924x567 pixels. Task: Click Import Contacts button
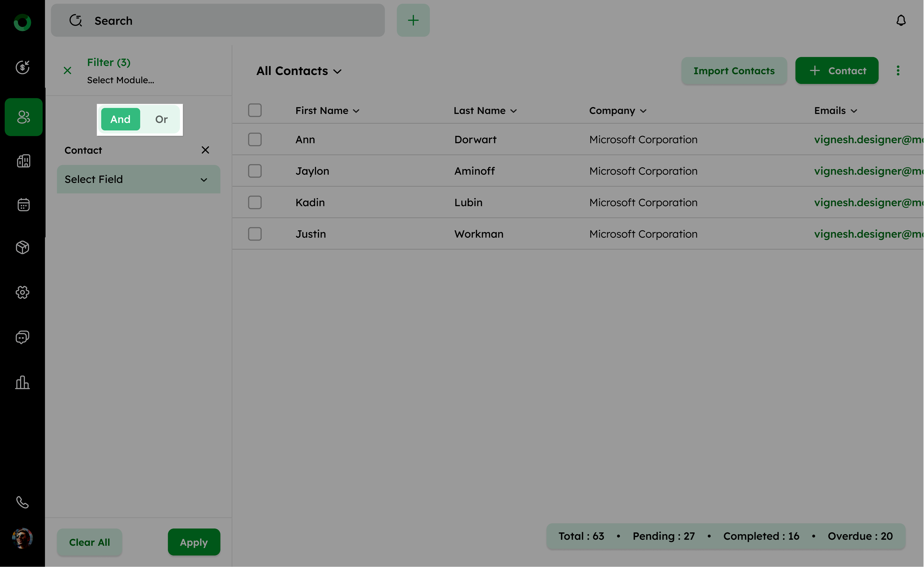click(733, 71)
